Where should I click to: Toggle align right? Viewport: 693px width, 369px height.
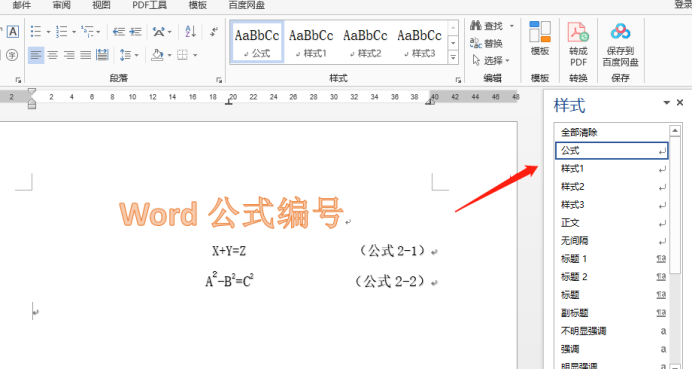(69, 55)
